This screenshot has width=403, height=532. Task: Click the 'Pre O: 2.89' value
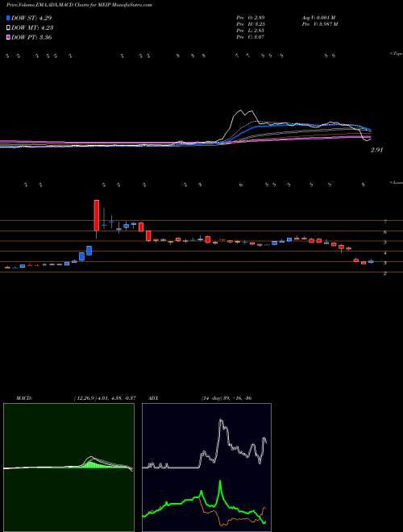(x=251, y=17)
